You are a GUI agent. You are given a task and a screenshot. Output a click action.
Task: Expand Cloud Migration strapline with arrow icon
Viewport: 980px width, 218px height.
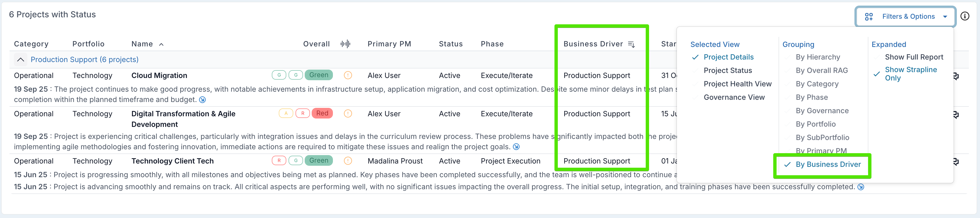202,100
